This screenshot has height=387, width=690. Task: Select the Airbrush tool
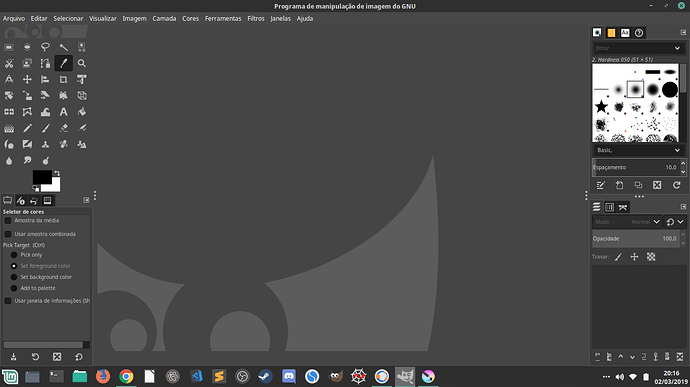click(82, 128)
